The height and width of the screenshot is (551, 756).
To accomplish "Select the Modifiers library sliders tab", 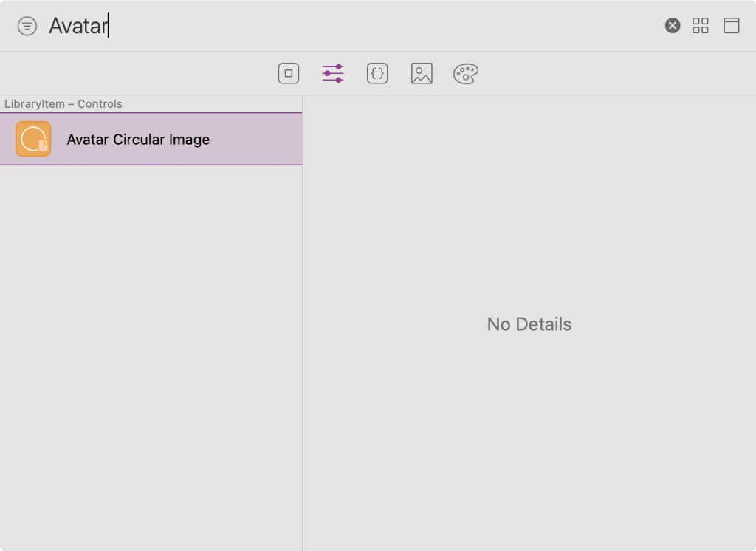I will [x=333, y=73].
